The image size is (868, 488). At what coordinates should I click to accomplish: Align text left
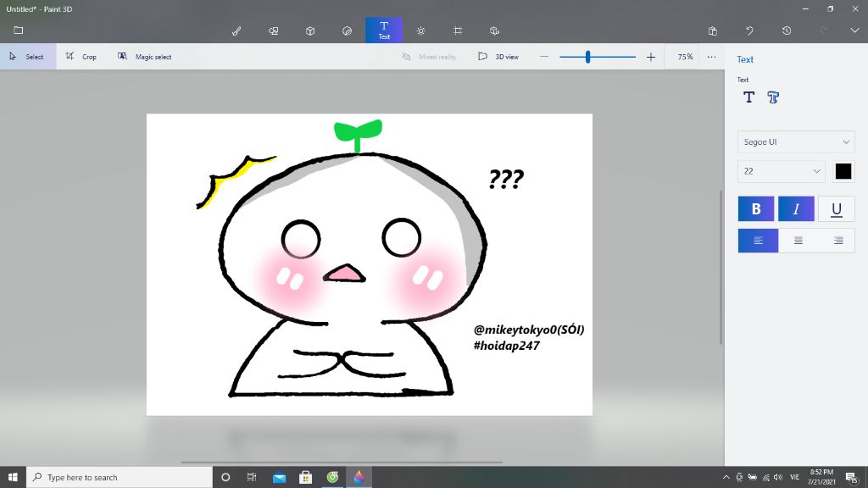[x=758, y=241]
